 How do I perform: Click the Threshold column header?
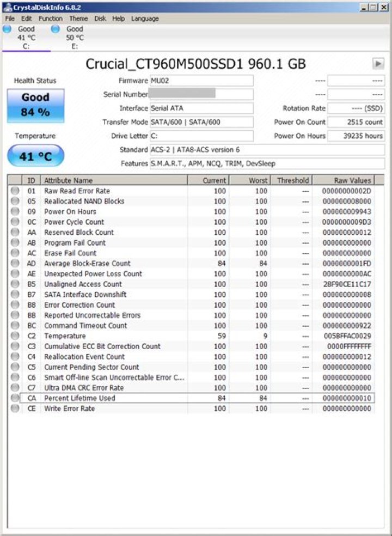pos(291,180)
